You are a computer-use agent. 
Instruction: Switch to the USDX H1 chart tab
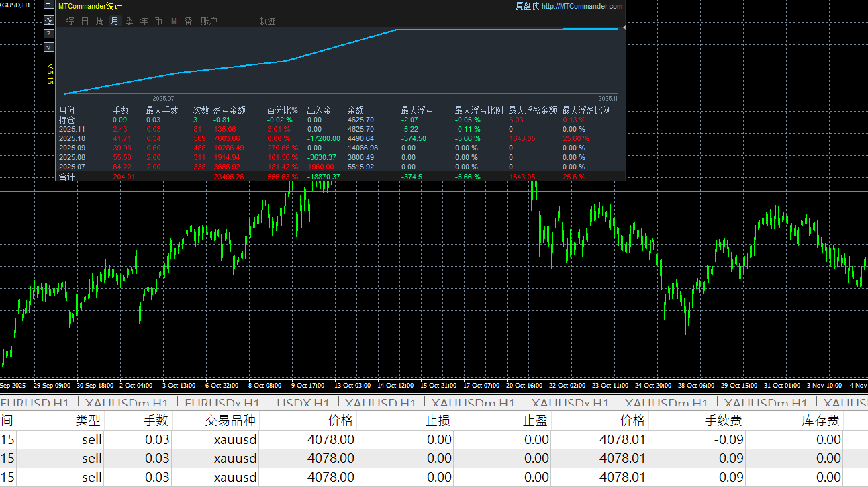(x=303, y=403)
